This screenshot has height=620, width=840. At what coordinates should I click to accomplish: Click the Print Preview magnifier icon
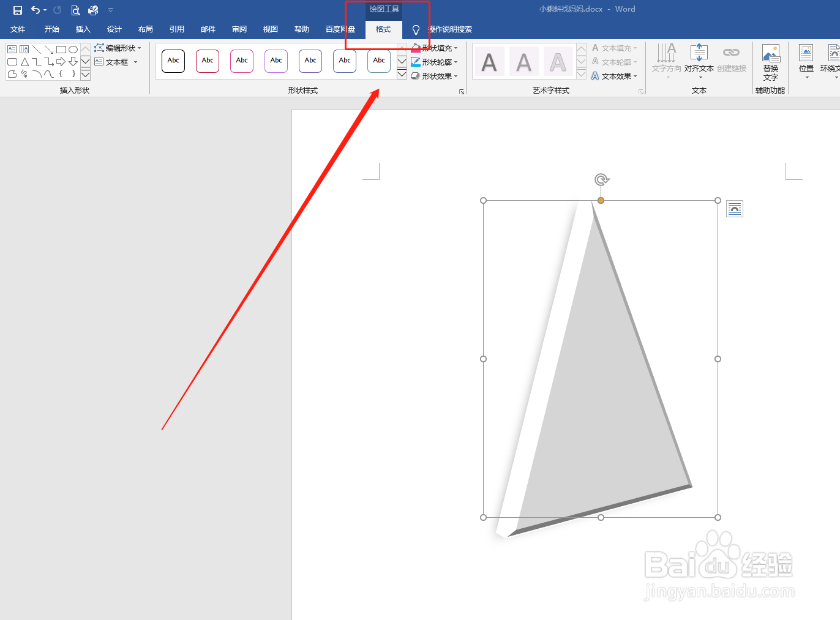tap(75, 10)
